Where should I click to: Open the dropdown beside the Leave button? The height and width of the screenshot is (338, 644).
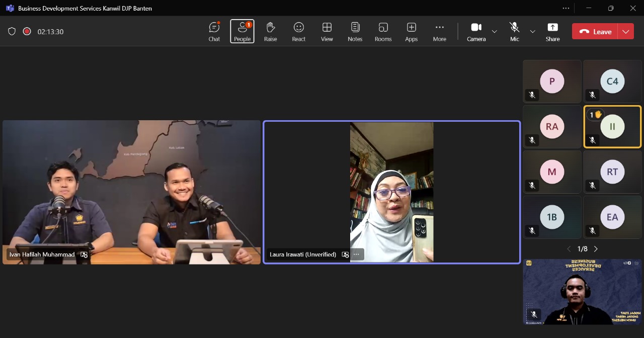point(625,32)
